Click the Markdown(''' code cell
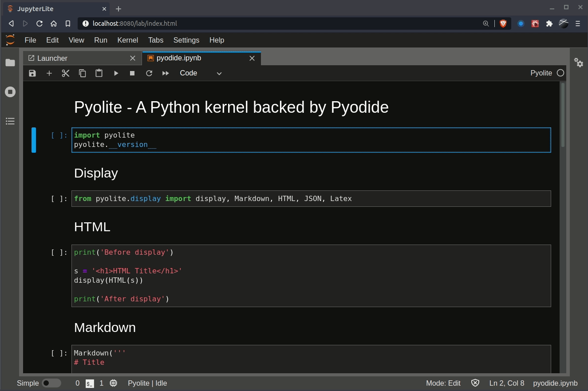Screen dimensions: 588x391 coord(311,359)
